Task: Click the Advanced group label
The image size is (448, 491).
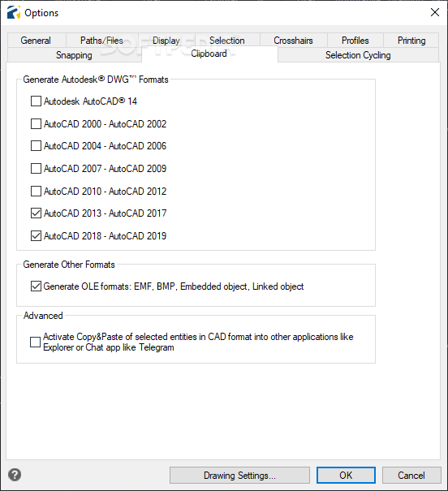Action: (43, 316)
